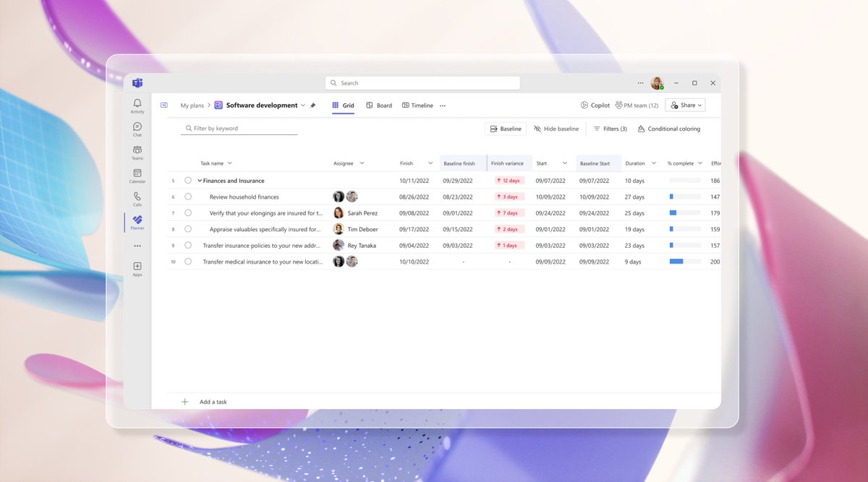Go to My plans breadcrumb
Screen dimensions: 868x482
tap(192, 106)
